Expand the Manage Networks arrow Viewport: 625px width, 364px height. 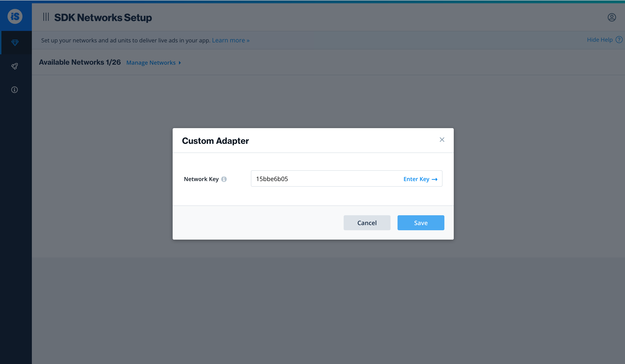pyautogui.click(x=180, y=63)
